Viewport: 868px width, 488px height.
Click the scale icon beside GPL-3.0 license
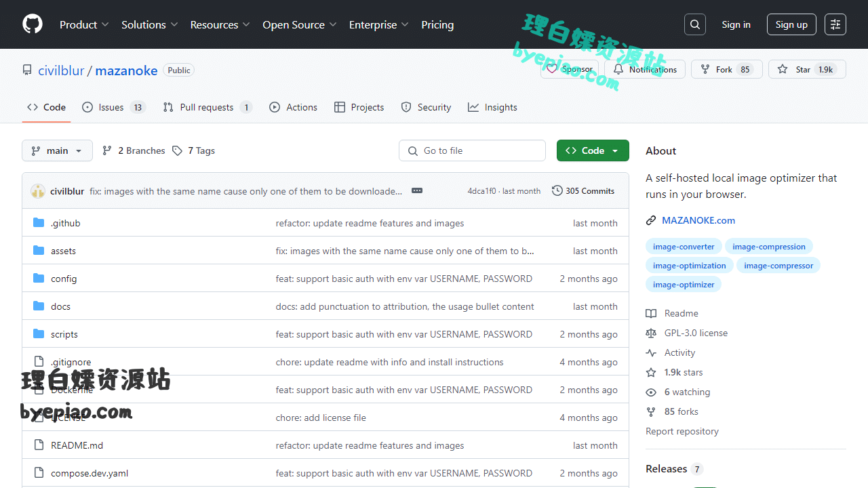(x=651, y=333)
